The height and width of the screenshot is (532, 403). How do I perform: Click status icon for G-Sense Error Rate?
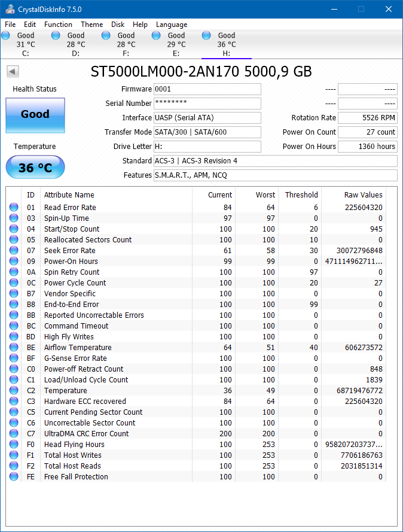point(14,358)
